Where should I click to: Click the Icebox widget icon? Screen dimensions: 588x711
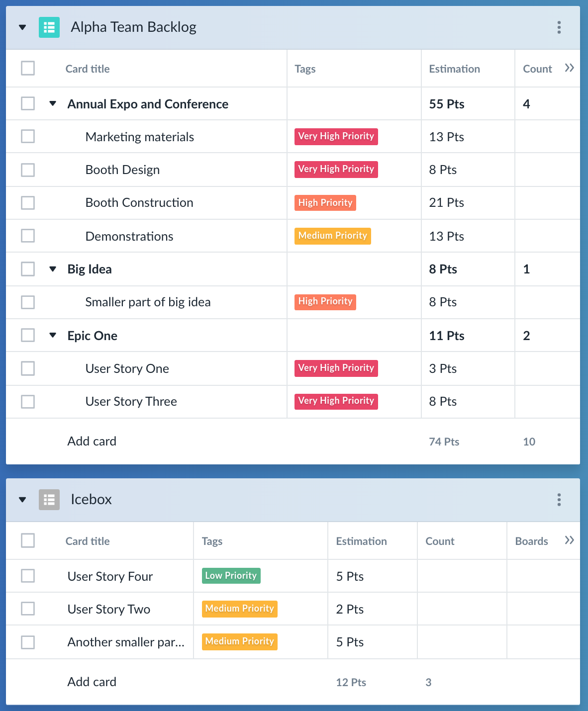tap(49, 500)
